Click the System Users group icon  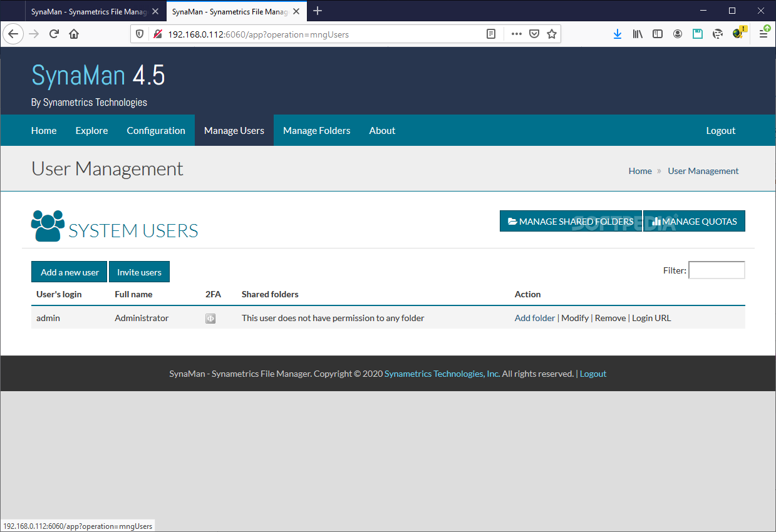point(48,226)
